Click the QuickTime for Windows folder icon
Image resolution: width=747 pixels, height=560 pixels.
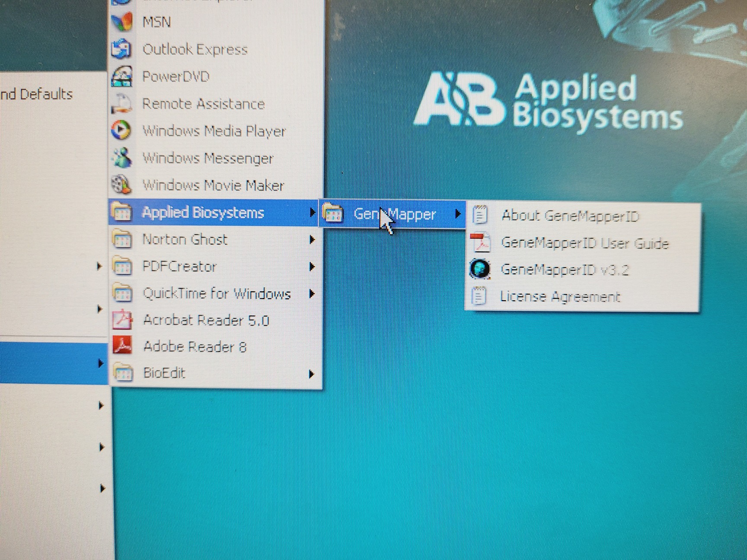point(123,293)
